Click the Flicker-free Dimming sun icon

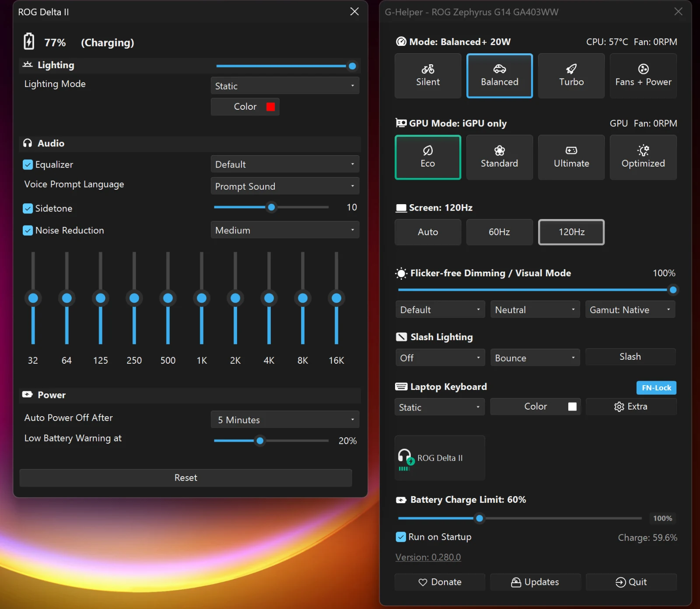[x=401, y=273]
